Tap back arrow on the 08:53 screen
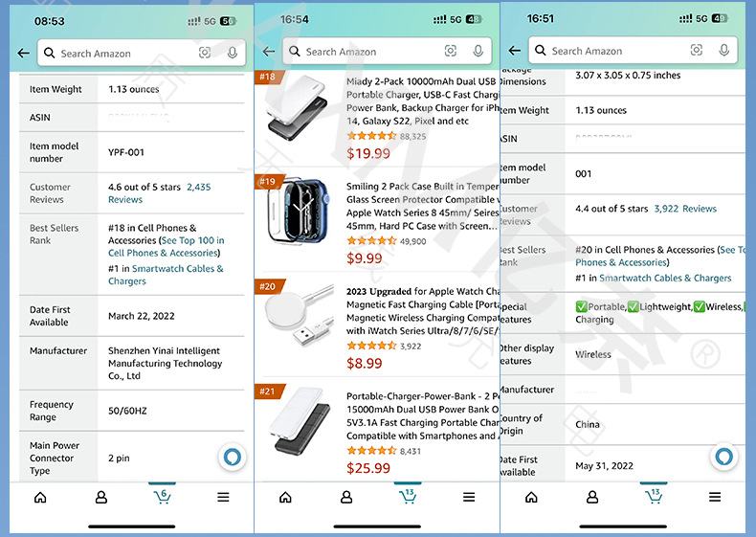 pos(23,53)
